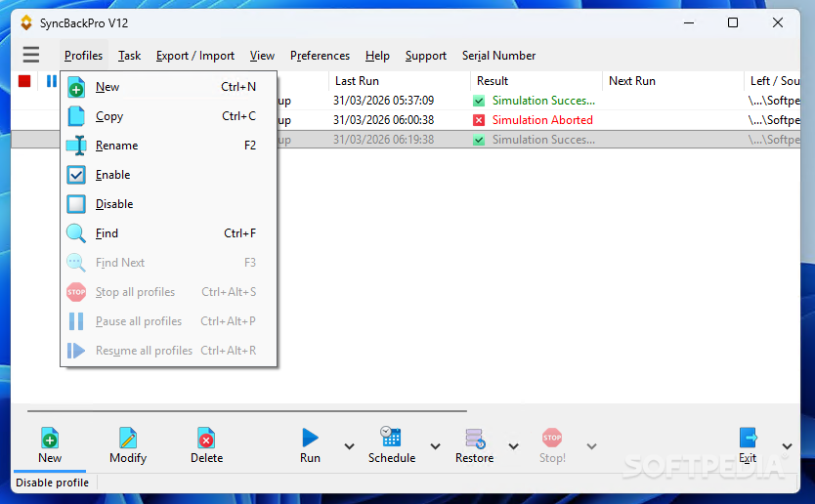Click the Copy document icon in menu
This screenshot has height=504, width=815.
point(76,116)
